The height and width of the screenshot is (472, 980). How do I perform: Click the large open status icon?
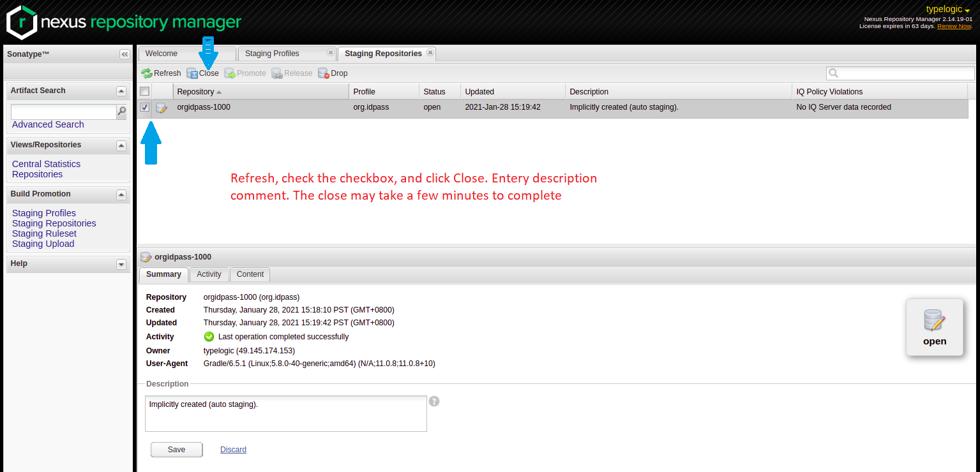pyautogui.click(x=935, y=328)
